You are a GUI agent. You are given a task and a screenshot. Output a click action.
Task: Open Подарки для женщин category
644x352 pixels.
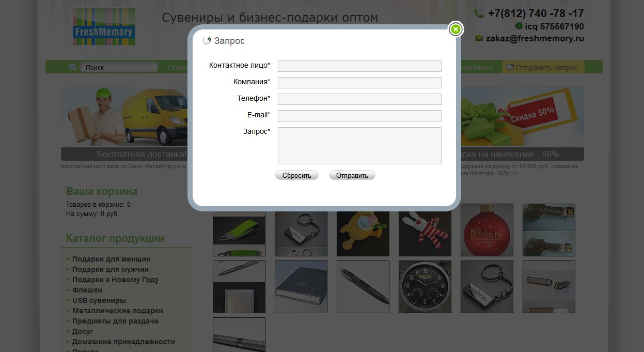[x=111, y=259]
